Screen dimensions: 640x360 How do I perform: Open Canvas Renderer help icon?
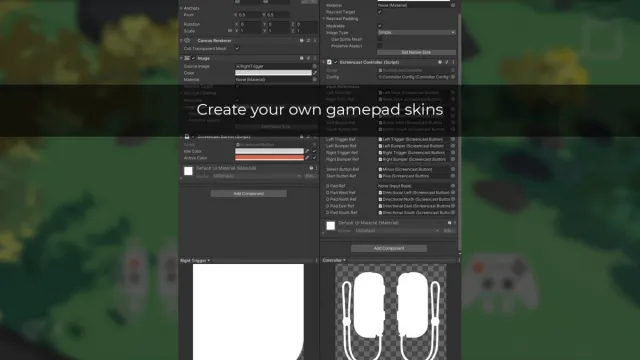click(x=302, y=41)
